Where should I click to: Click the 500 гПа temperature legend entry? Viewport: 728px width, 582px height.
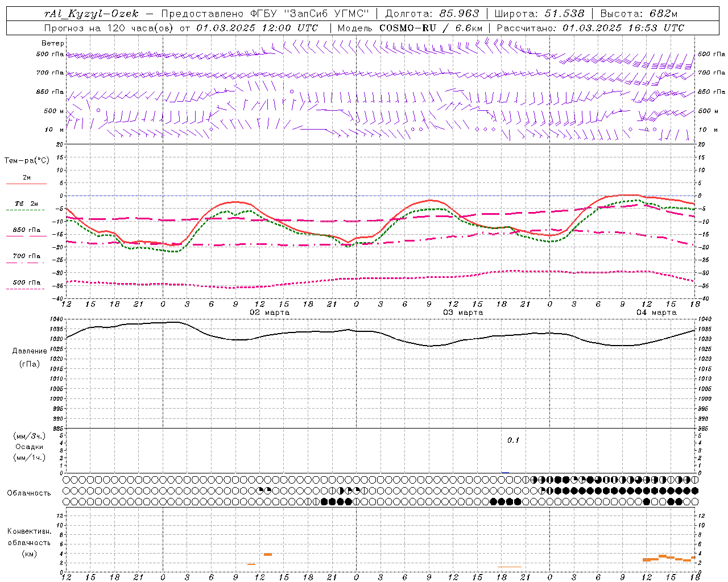(27, 282)
